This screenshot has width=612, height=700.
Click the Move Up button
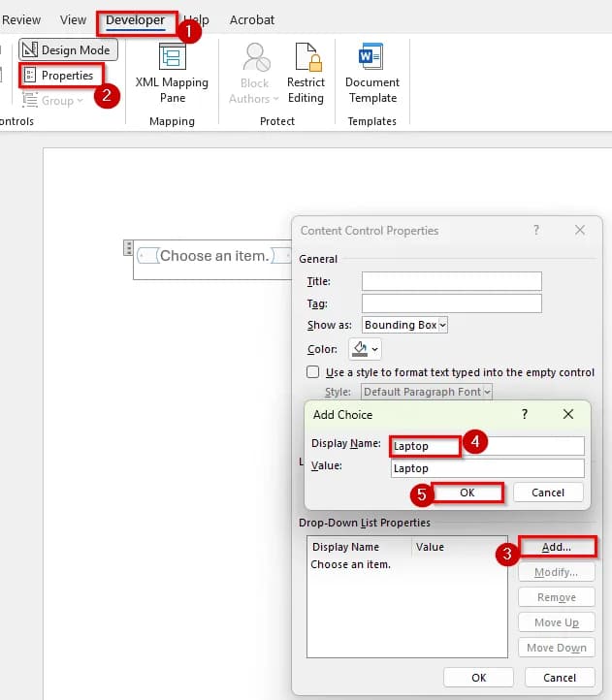pos(557,622)
